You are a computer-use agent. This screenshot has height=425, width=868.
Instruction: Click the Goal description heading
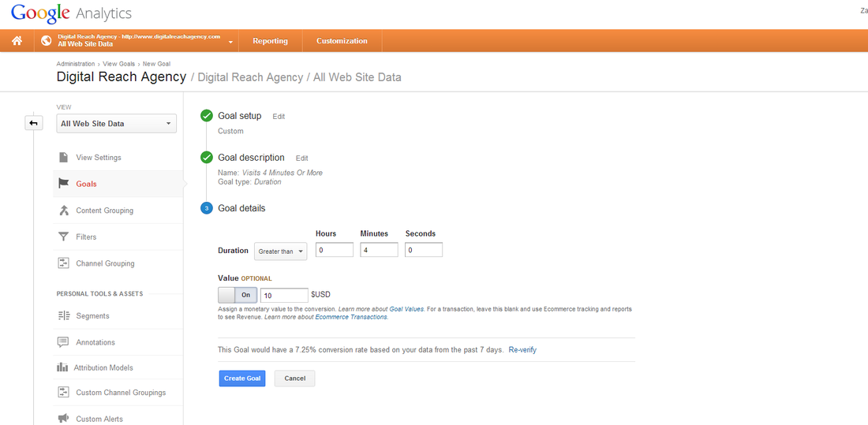(x=251, y=158)
